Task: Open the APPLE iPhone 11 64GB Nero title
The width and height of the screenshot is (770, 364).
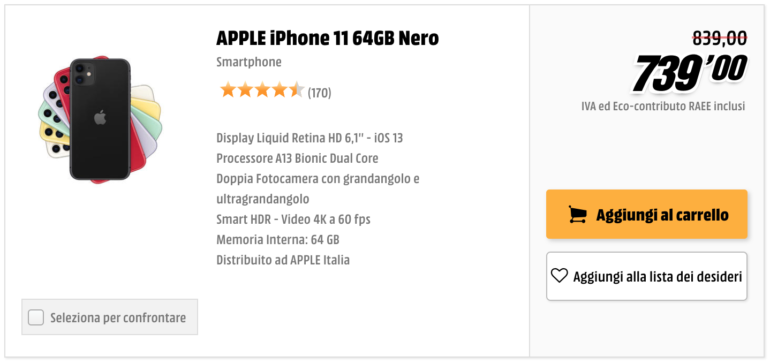Action: pos(328,38)
